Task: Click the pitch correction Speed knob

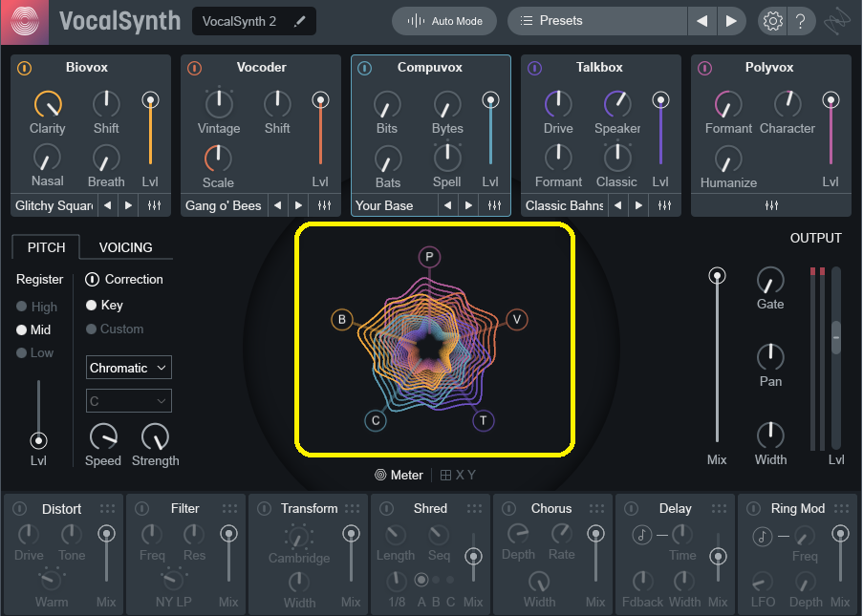Action: (103, 437)
